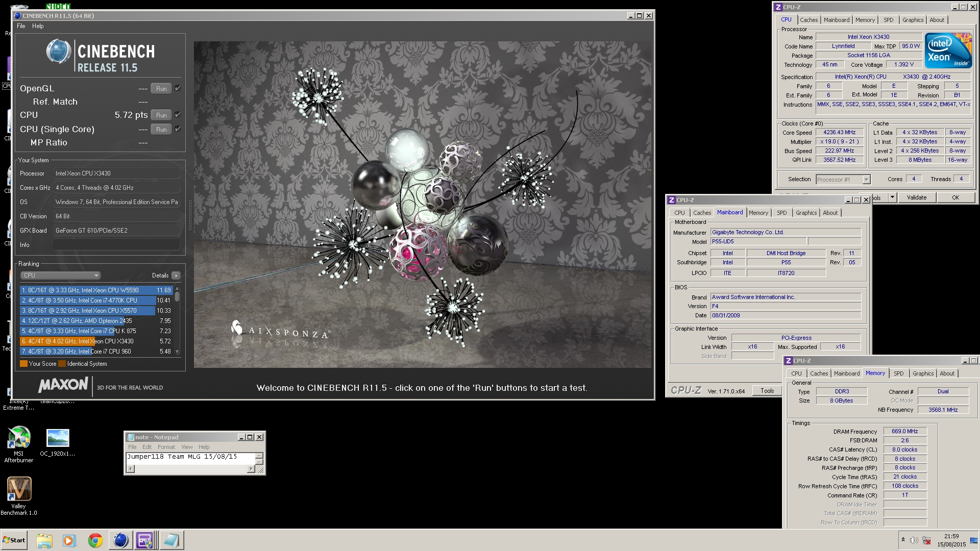Open the volume control in the system tray

(x=914, y=540)
